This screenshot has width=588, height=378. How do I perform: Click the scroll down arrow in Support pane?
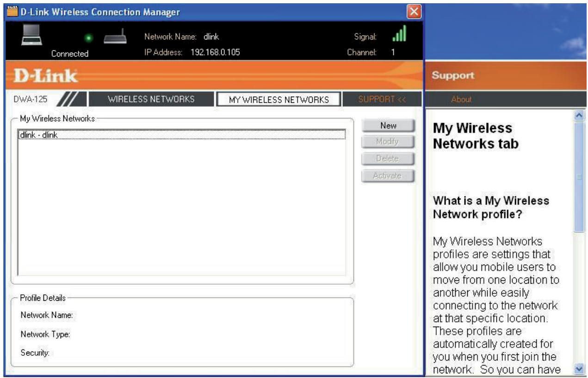coord(579,369)
